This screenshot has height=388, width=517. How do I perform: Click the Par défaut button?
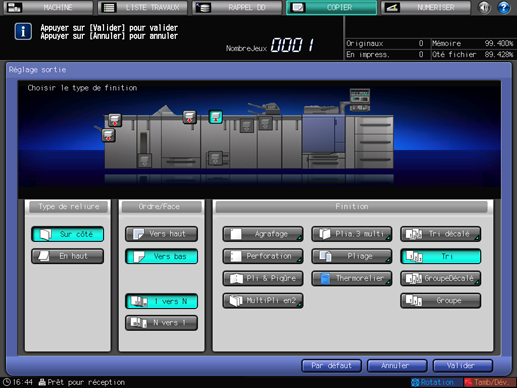tap(331, 366)
